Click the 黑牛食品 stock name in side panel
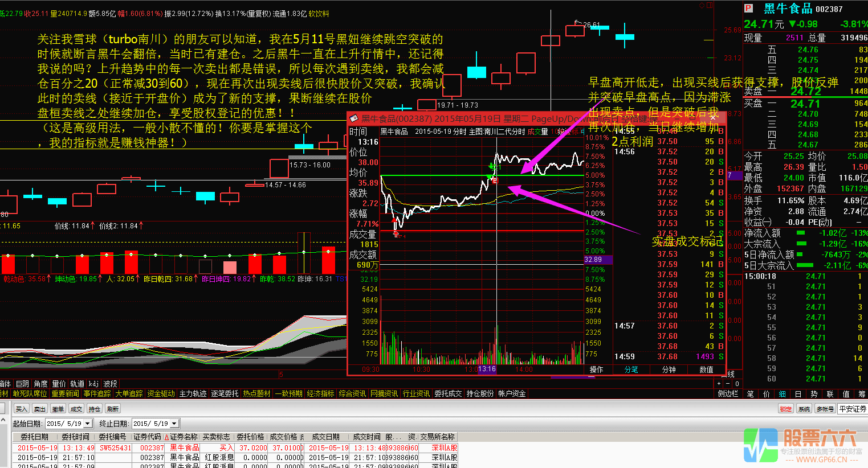Image resolution: width=868 pixels, height=468 pixels. pos(788,9)
